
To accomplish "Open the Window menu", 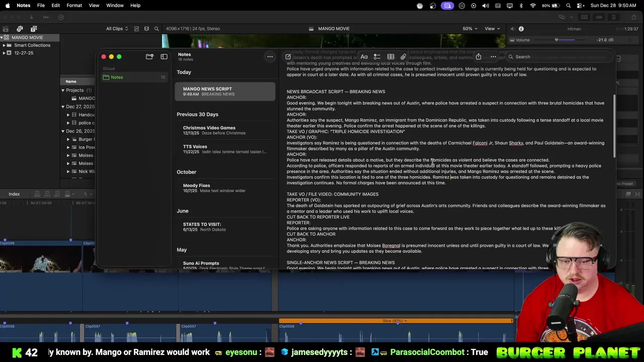I will (x=115, y=6).
